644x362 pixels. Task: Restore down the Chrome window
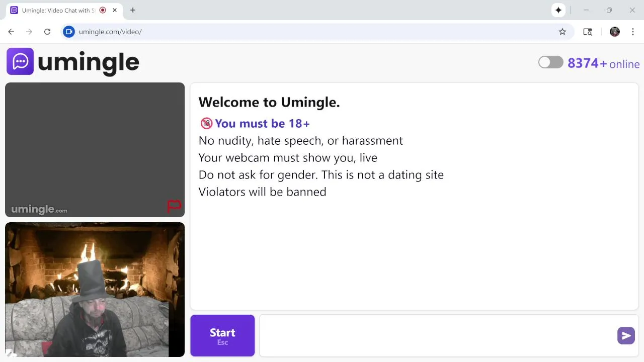pos(609,10)
